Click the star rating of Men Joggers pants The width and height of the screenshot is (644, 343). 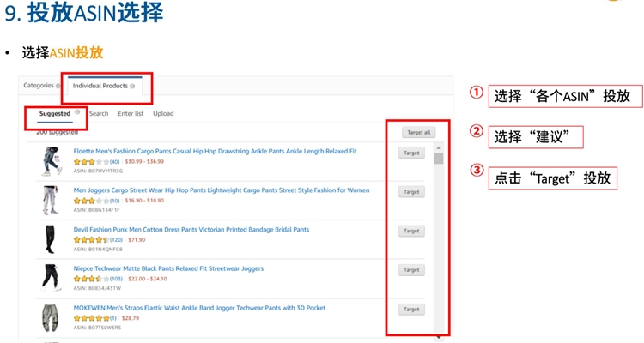coord(91,201)
